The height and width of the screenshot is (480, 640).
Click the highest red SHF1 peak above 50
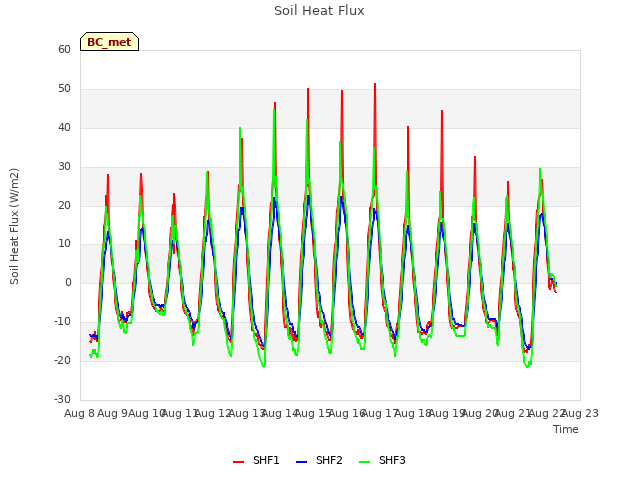coord(375,84)
